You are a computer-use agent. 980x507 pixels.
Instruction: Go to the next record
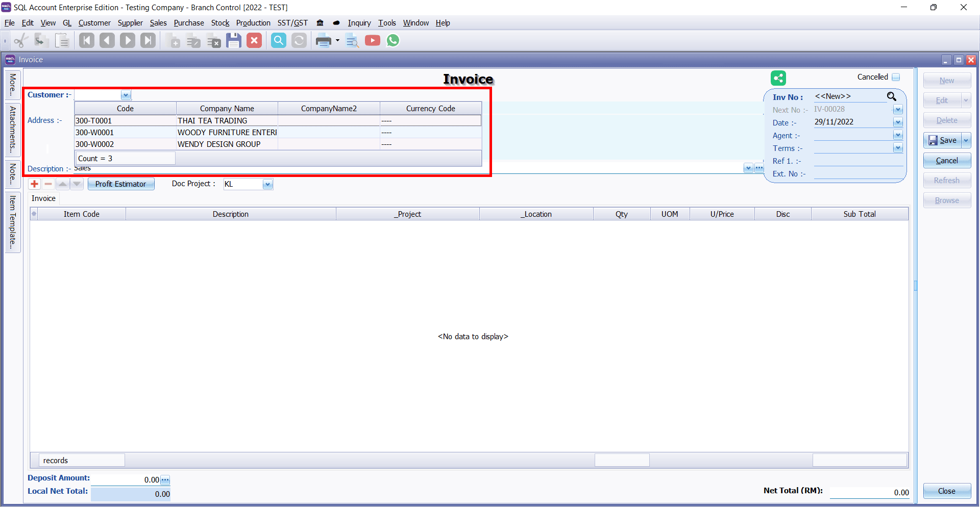point(128,41)
